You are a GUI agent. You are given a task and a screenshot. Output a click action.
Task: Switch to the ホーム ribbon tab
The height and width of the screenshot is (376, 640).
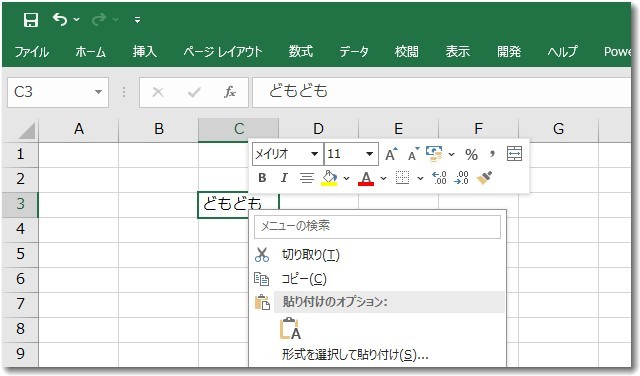pos(91,52)
